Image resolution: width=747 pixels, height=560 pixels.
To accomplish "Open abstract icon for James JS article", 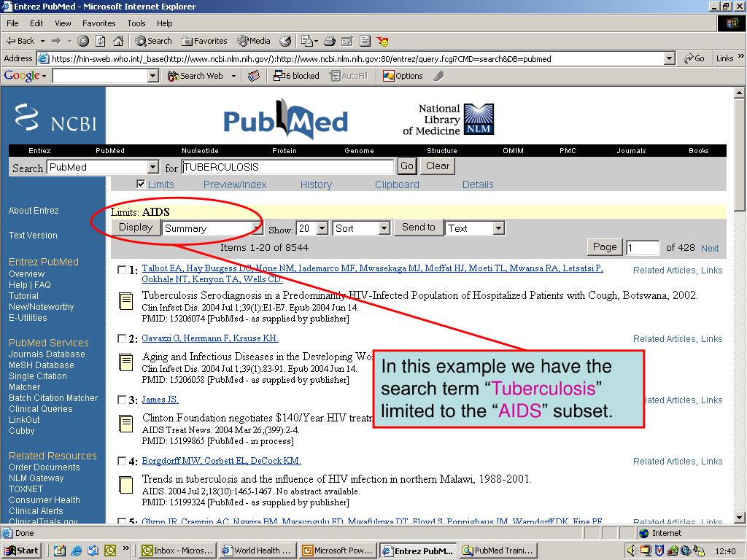I will (x=125, y=424).
